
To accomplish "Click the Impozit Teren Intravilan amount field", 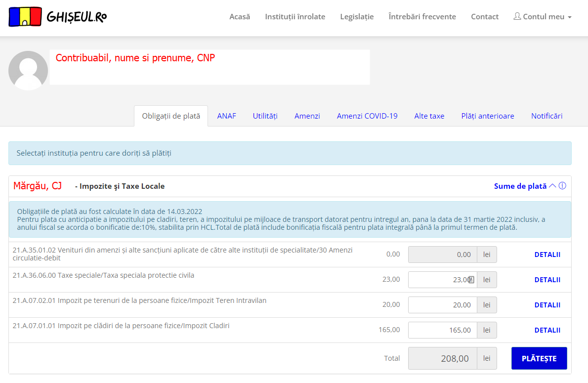I will point(443,305).
